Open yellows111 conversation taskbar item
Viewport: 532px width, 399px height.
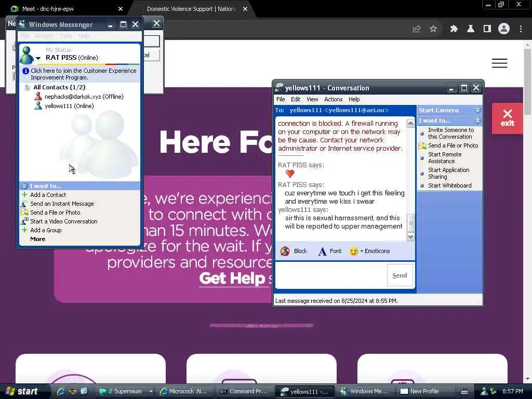point(304,391)
